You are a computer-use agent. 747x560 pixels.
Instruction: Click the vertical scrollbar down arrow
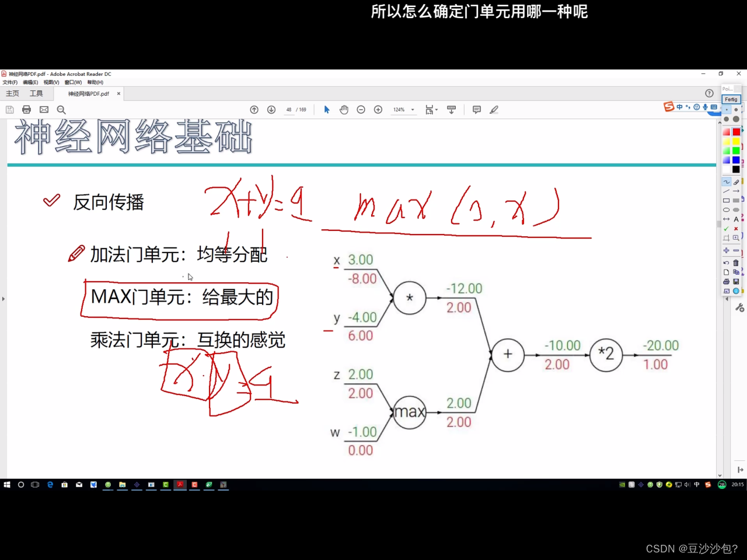click(x=720, y=475)
